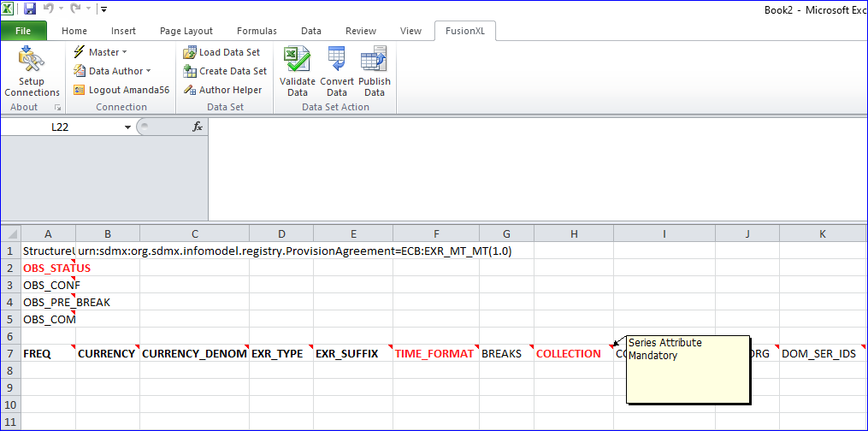Expand Customize Quick Access Toolbar arrow
868x431 pixels.
point(103,9)
